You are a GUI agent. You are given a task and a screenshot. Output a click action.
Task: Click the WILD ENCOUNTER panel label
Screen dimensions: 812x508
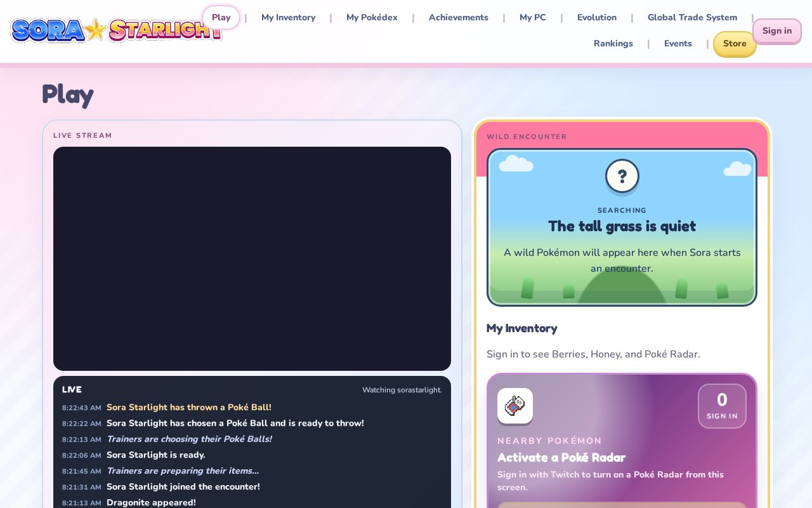pos(527,137)
